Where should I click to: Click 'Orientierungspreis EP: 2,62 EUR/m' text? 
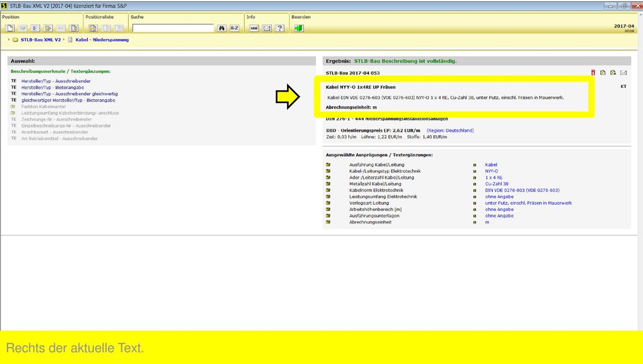tap(380, 131)
